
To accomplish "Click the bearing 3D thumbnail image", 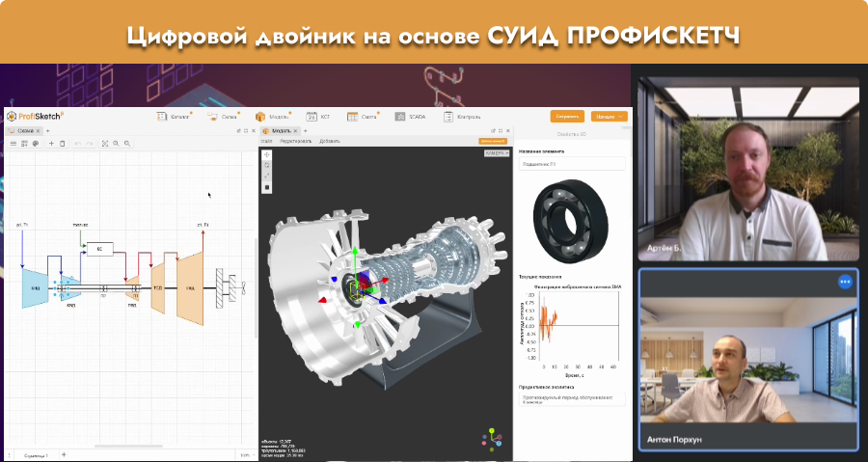I will click(571, 221).
